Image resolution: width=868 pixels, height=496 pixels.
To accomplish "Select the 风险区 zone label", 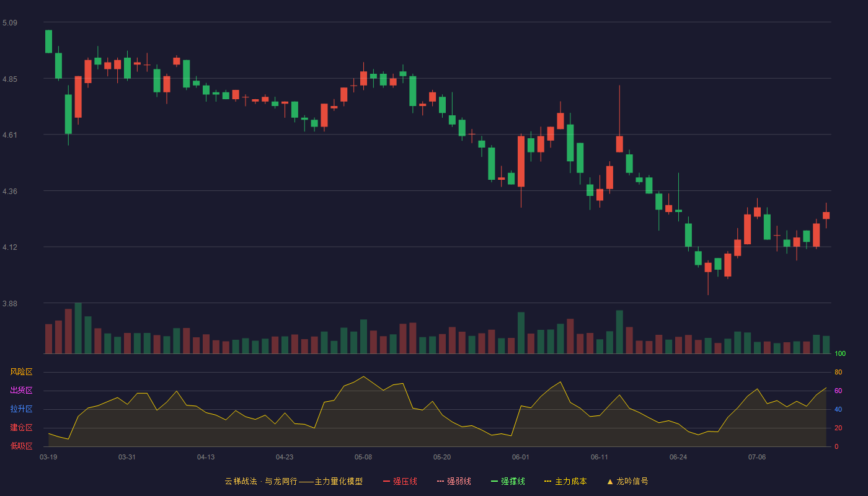I will tap(21, 372).
